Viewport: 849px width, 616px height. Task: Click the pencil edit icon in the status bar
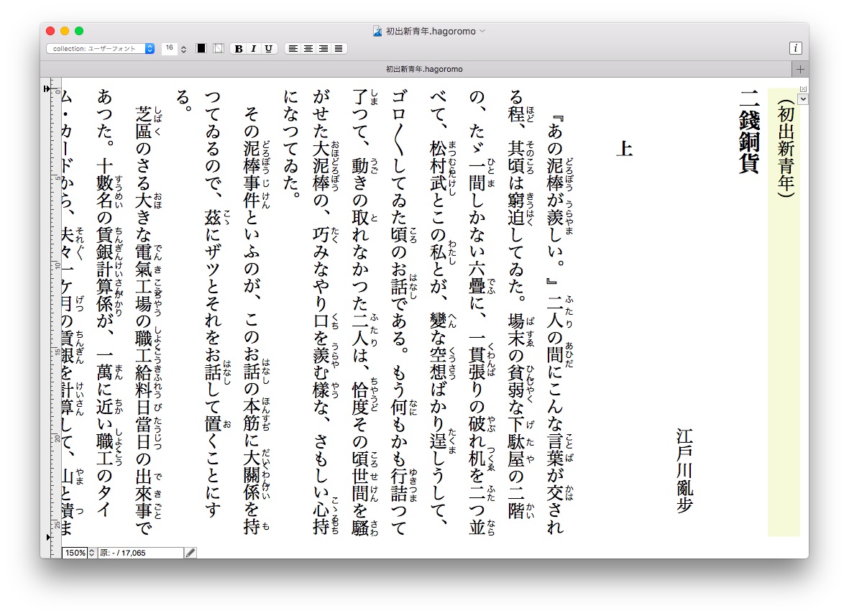point(190,553)
